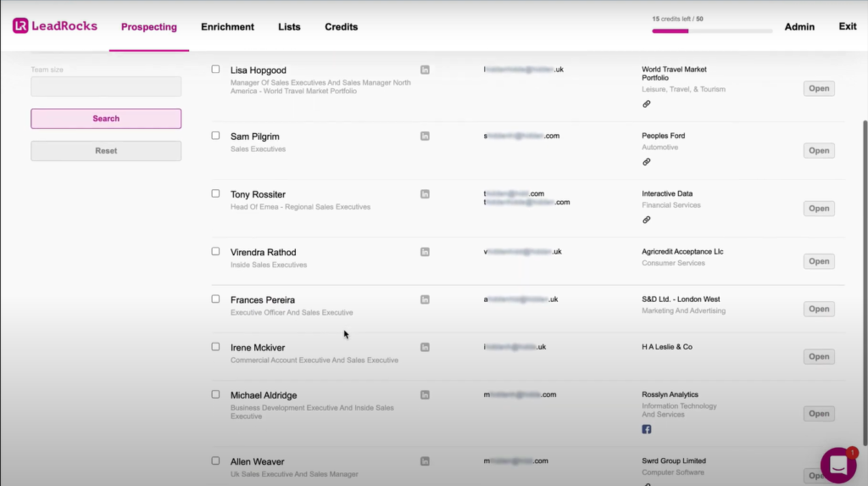Click the name Tony Rossiter
The width and height of the screenshot is (868, 486).
click(258, 194)
